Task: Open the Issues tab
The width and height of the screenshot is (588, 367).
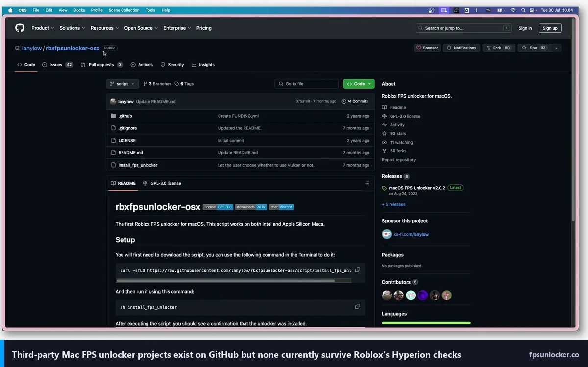Action: coord(58,65)
